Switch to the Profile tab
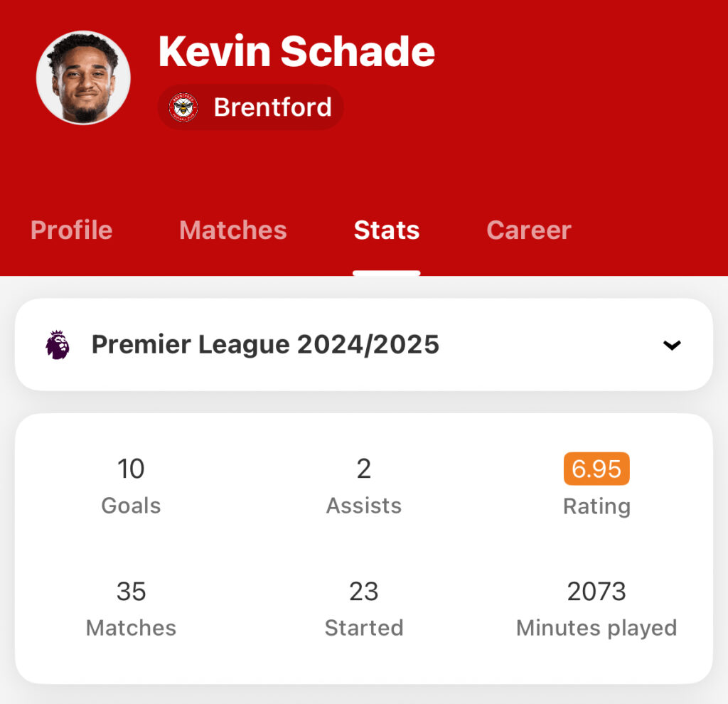 pyautogui.click(x=72, y=230)
